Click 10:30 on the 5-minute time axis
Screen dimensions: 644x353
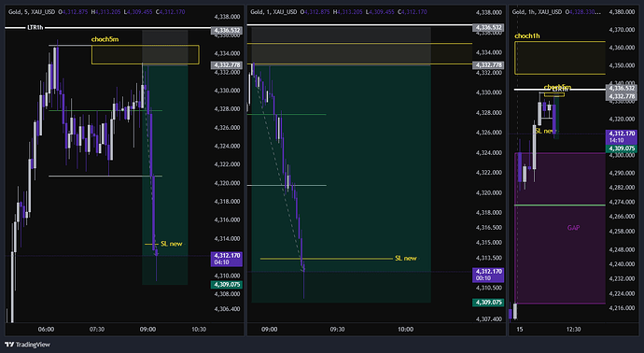pyautogui.click(x=199, y=329)
